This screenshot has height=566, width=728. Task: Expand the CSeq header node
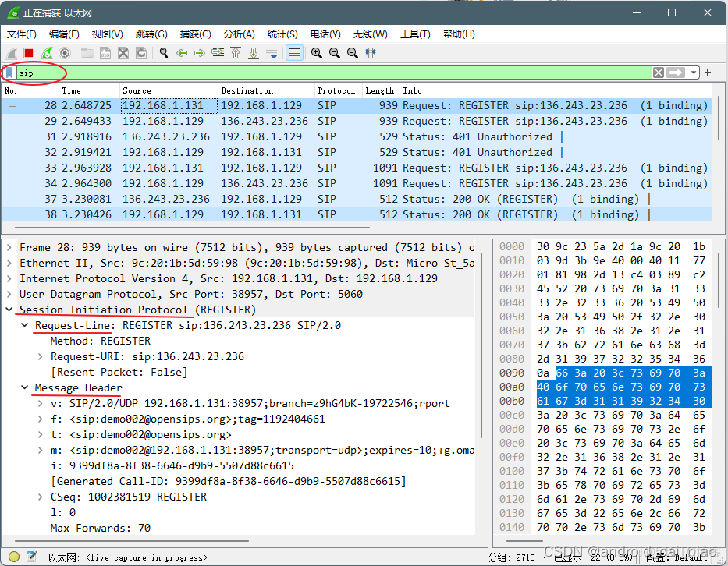tap(41, 497)
